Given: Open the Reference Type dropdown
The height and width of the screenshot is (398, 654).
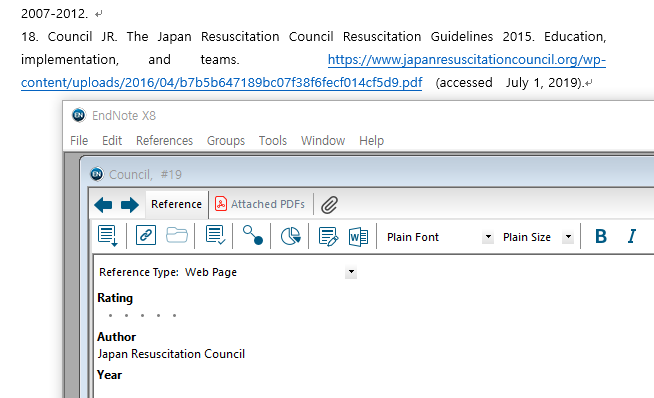Looking at the screenshot, I should pyautogui.click(x=351, y=272).
